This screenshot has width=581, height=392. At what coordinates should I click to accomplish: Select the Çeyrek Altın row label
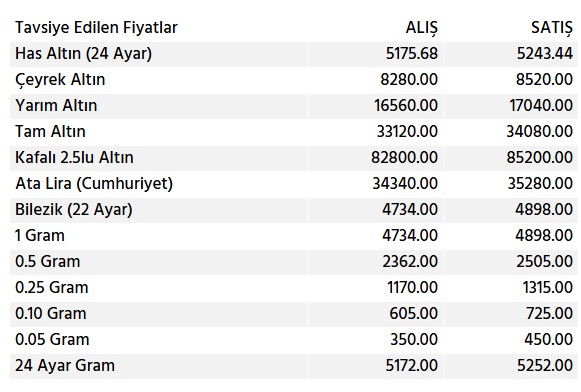60,80
